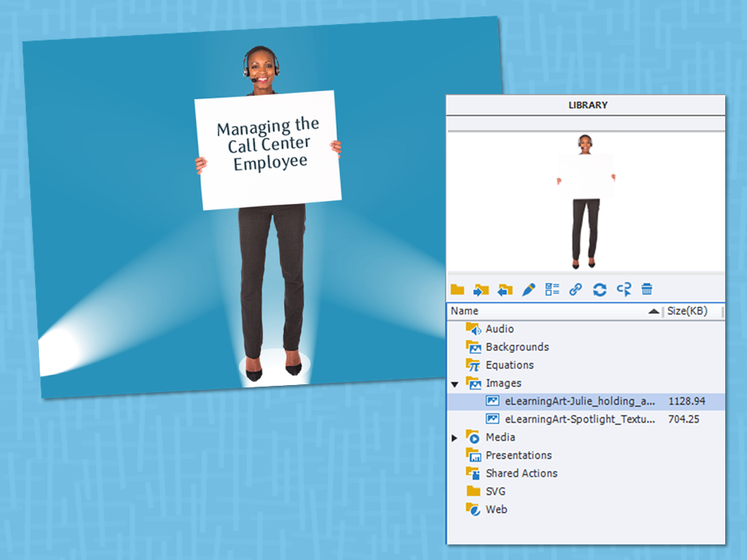Click the Usage link icon
This screenshot has width=747, height=560.
[576, 289]
